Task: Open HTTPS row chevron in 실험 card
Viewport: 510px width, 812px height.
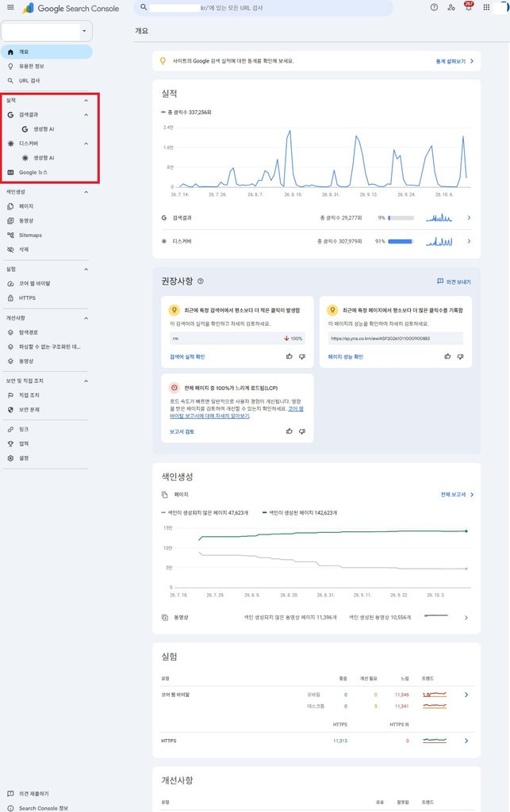Action: point(466,741)
